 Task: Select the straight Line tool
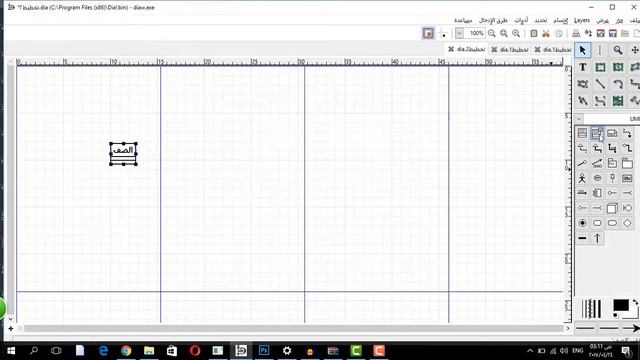click(600, 84)
